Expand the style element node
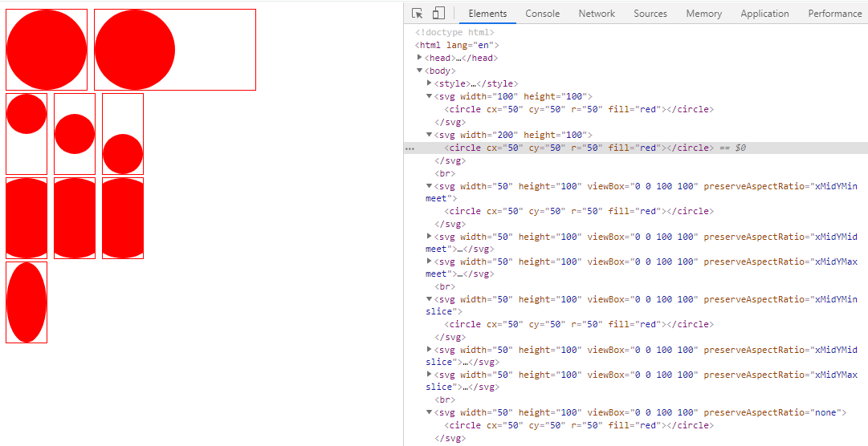The width and height of the screenshot is (868, 446). (430, 83)
